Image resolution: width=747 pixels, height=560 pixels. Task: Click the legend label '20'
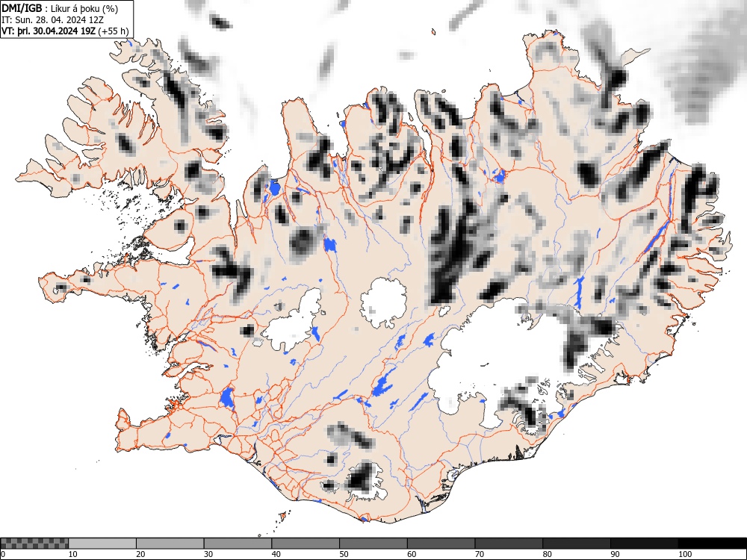140,554
